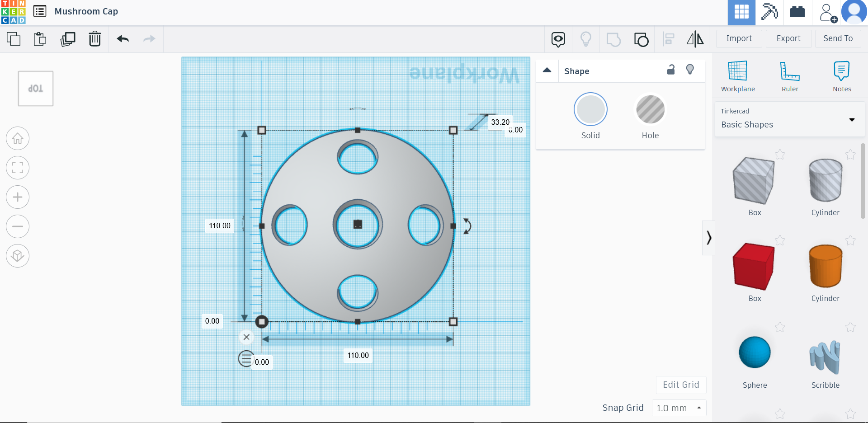The width and height of the screenshot is (868, 423).
Task: Open the Basic Shapes category dropdown
Action: point(852,120)
